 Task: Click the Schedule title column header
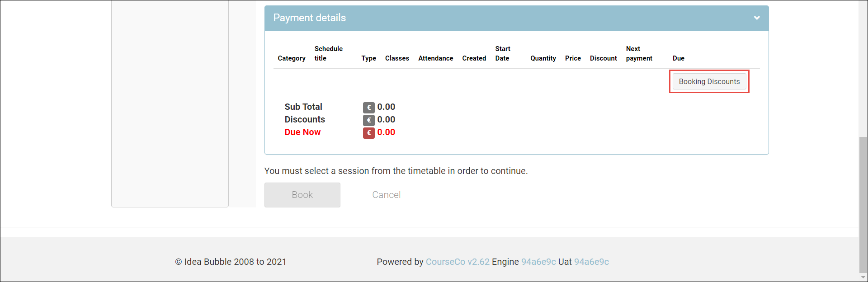(328, 53)
